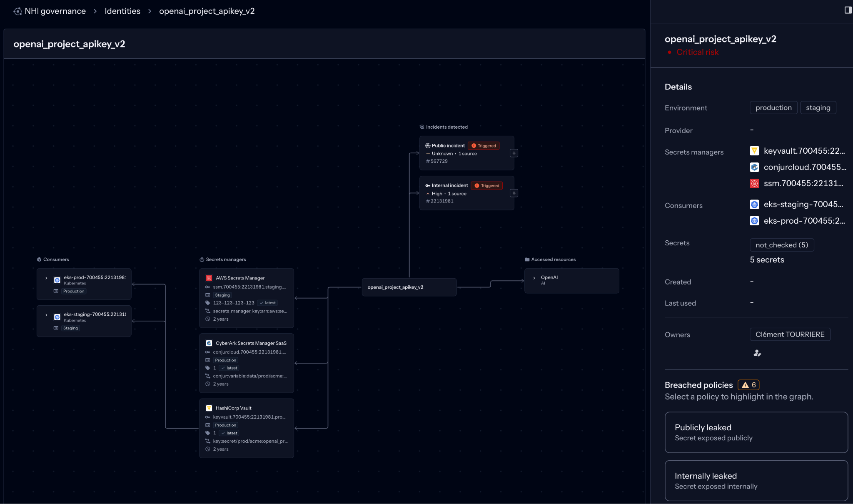Click edit owners icon
Viewport: 853px width, 504px height.
pos(757,353)
